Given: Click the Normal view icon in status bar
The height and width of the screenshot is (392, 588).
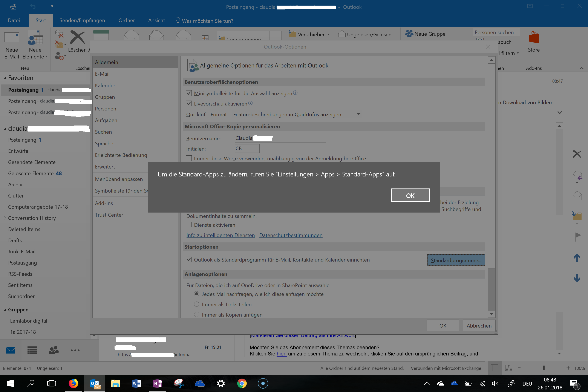Looking at the screenshot, I should point(495,368).
